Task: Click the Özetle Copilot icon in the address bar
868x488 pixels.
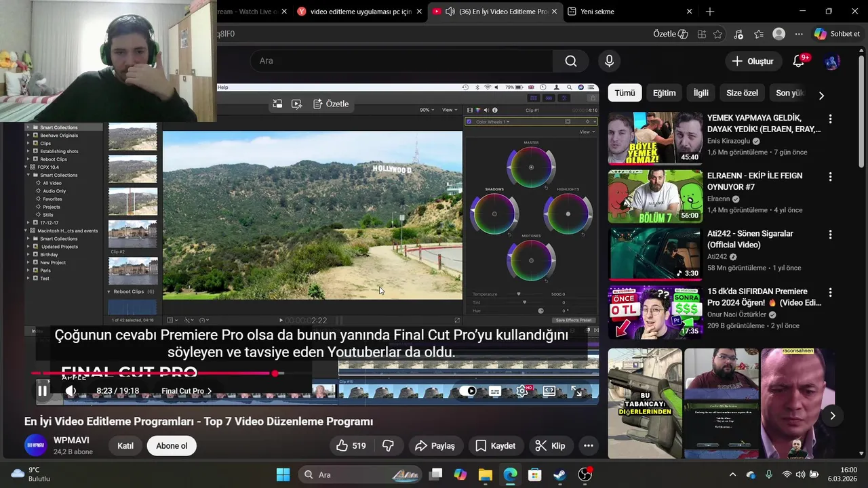Action: 670,34
